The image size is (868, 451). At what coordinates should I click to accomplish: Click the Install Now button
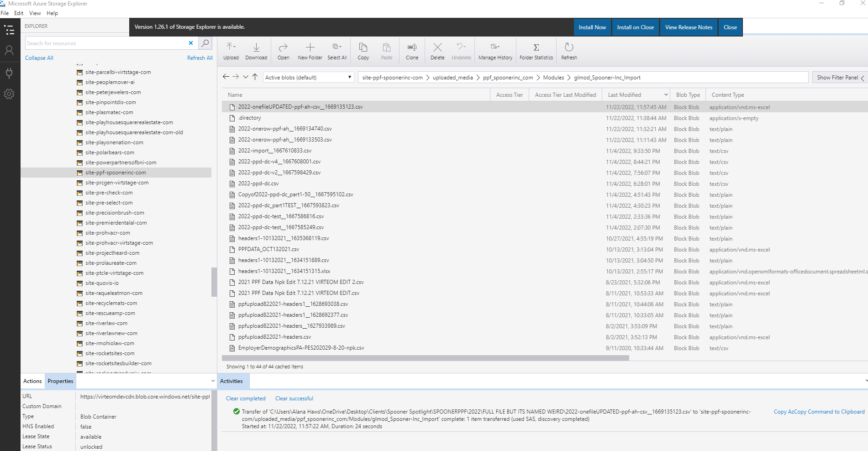(x=592, y=27)
